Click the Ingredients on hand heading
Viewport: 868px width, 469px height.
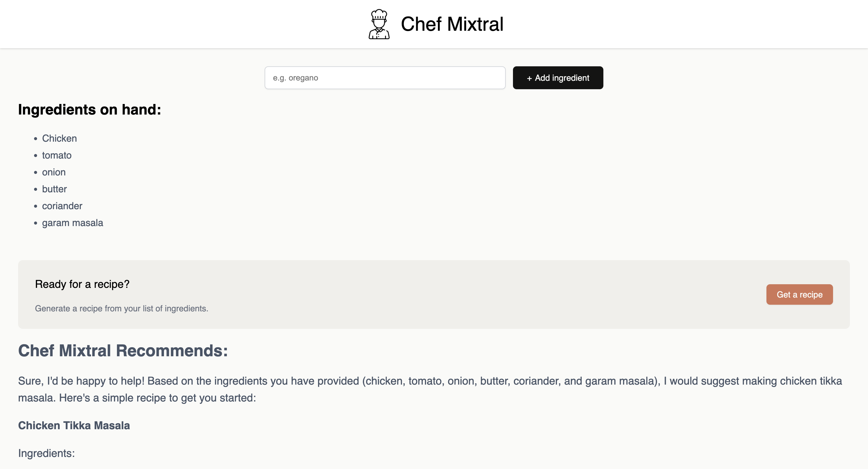pyautogui.click(x=90, y=109)
